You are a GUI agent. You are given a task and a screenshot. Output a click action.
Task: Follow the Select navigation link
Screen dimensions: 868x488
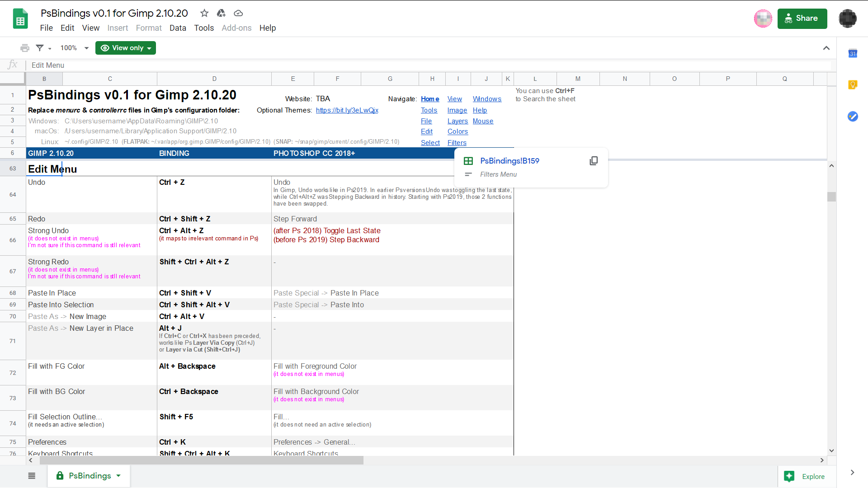click(x=430, y=143)
